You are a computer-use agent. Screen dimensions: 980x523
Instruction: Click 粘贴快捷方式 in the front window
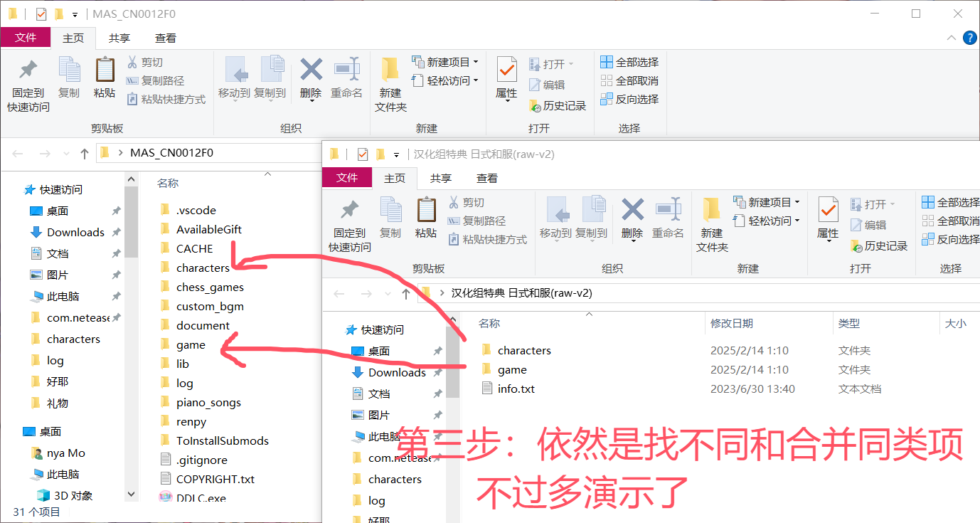(x=488, y=239)
